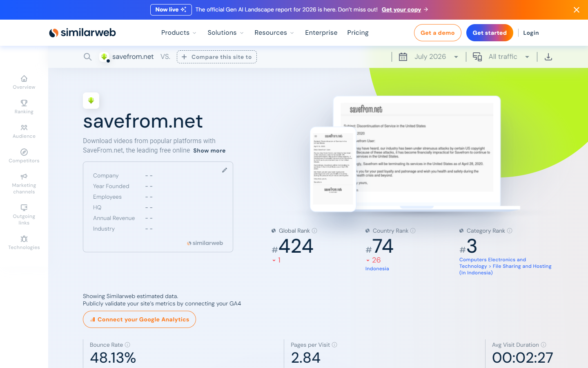Image resolution: width=588 pixels, height=368 pixels.
Task: Open Outgoing links via the monitor icon
Action: tap(24, 208)
